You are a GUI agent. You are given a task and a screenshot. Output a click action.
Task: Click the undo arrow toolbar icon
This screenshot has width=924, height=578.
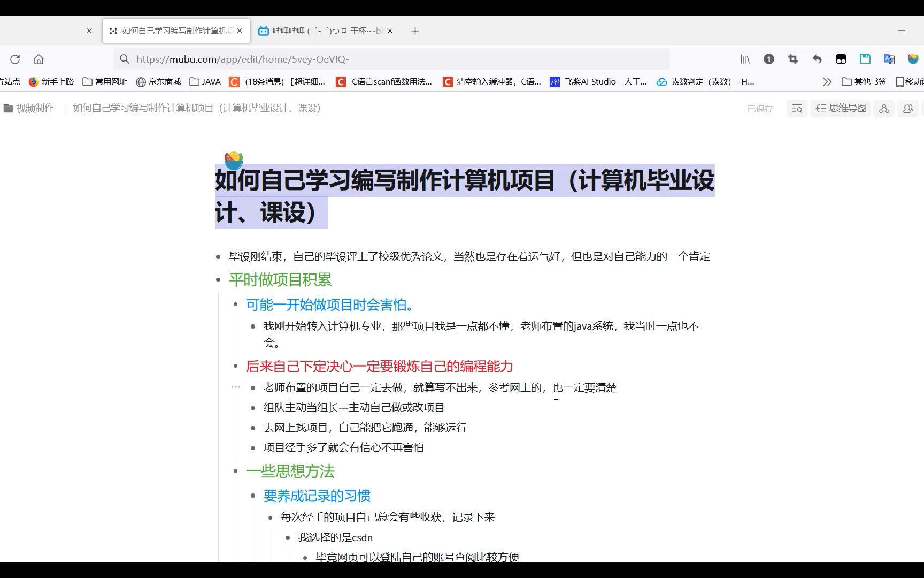click(817, 59)
